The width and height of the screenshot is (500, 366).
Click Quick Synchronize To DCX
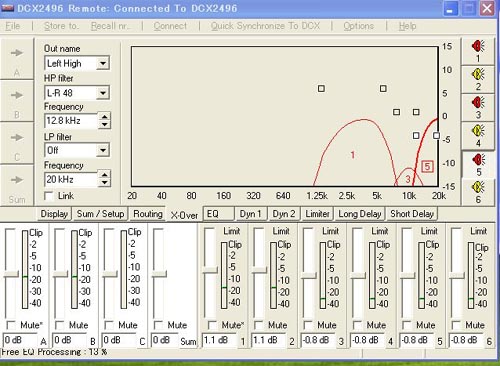pos(265,26)
